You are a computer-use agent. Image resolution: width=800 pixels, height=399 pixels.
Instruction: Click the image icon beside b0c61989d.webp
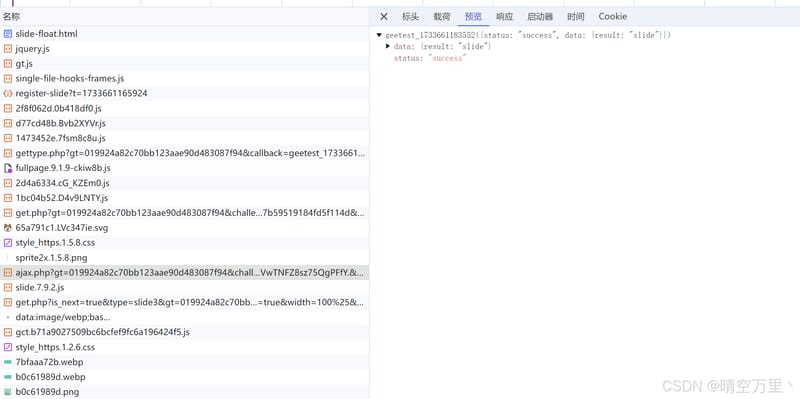8,377
